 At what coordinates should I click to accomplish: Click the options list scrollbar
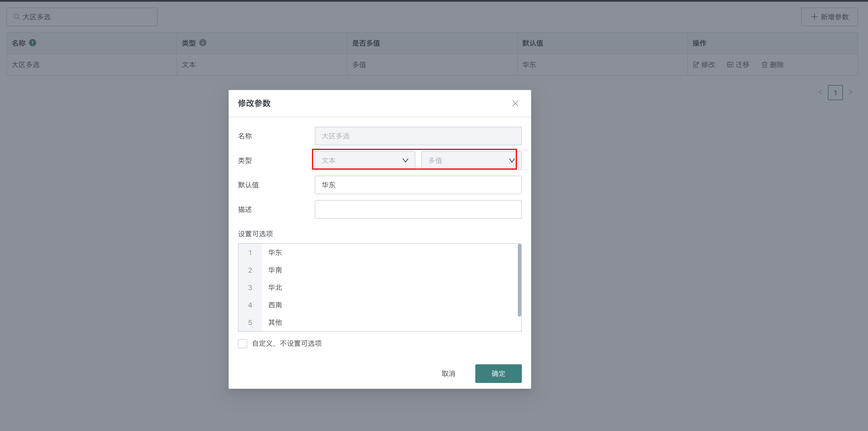click(x=519, y=280)
